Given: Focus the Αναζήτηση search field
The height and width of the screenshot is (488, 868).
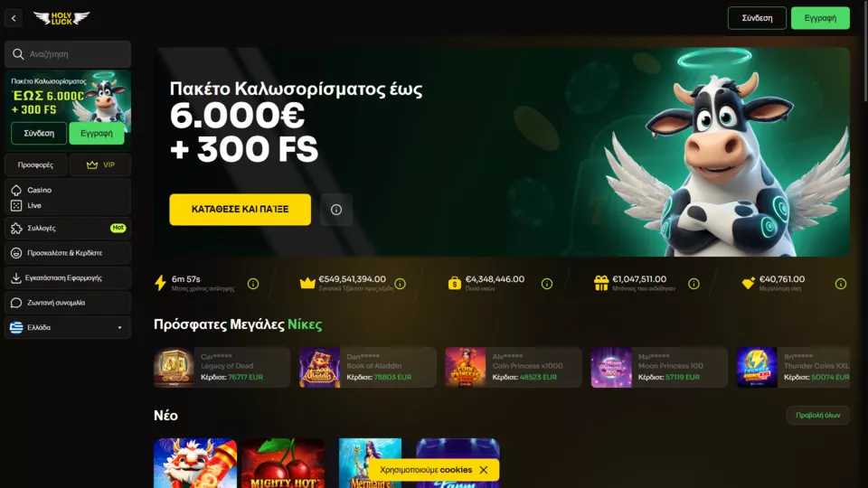Looking at the screenshot, I should pyautogui.click(x=68, y=54).
